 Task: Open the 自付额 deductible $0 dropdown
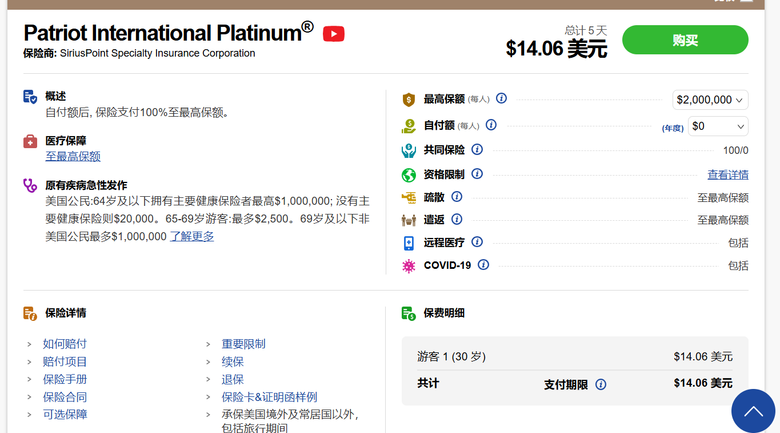pos(718,126)
